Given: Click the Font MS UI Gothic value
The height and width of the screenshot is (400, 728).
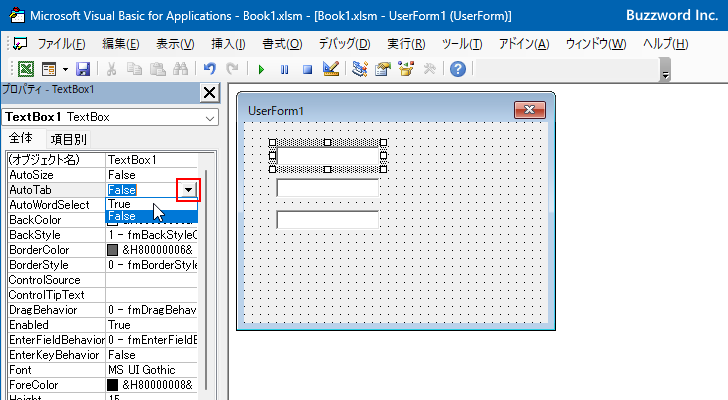Looking at the screenshot, I should tap(152, 370).
